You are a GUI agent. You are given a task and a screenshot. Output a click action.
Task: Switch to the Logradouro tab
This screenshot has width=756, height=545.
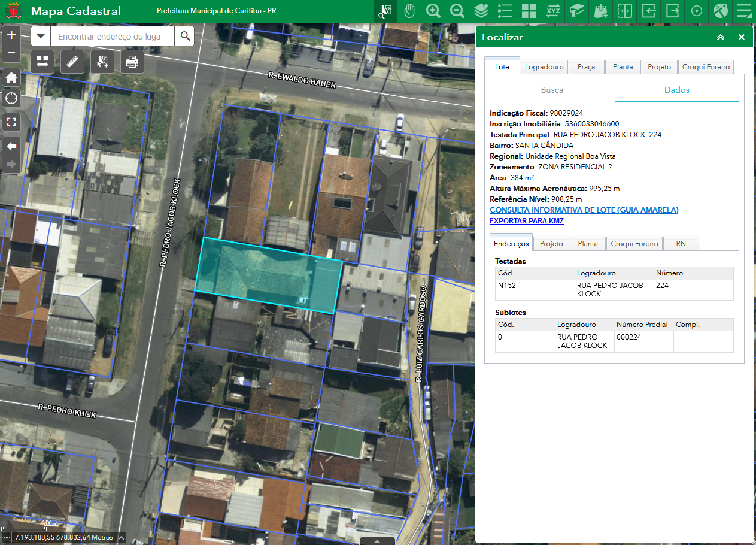(x=544, y=67)
